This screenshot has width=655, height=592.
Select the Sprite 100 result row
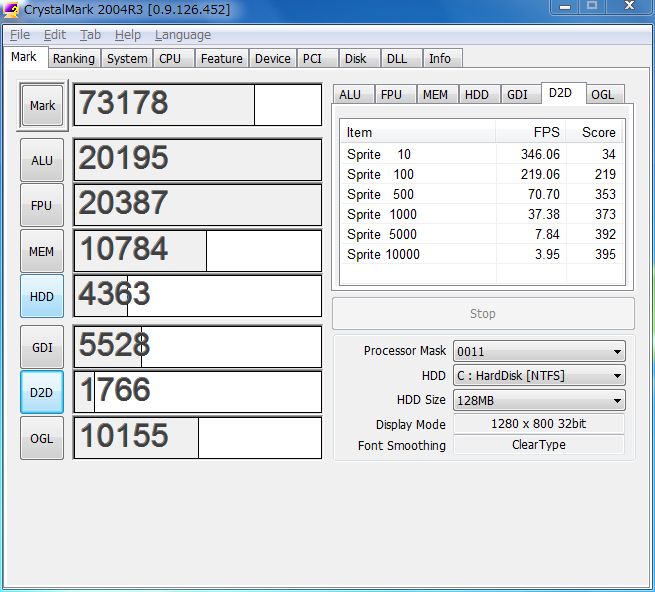coord(482,174)
